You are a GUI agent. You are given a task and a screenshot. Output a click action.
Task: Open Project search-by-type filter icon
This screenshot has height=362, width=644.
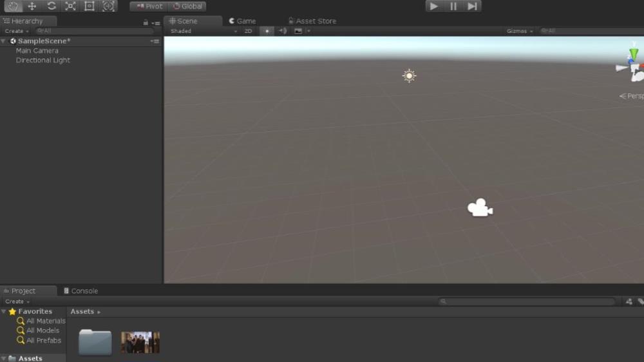click(x=629, y=301)
